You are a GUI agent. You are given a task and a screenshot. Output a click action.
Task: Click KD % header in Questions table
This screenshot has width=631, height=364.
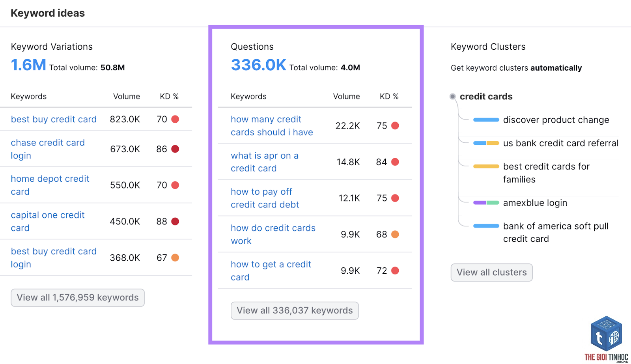pos(389,97)
